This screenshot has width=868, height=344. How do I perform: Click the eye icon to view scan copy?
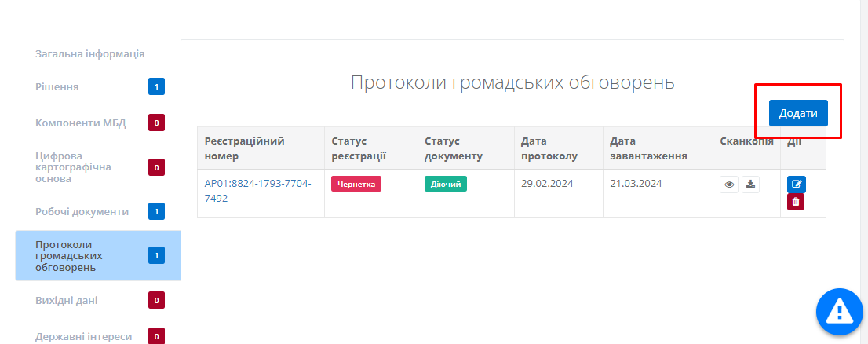pyautogui.click(x=729, y=185)
